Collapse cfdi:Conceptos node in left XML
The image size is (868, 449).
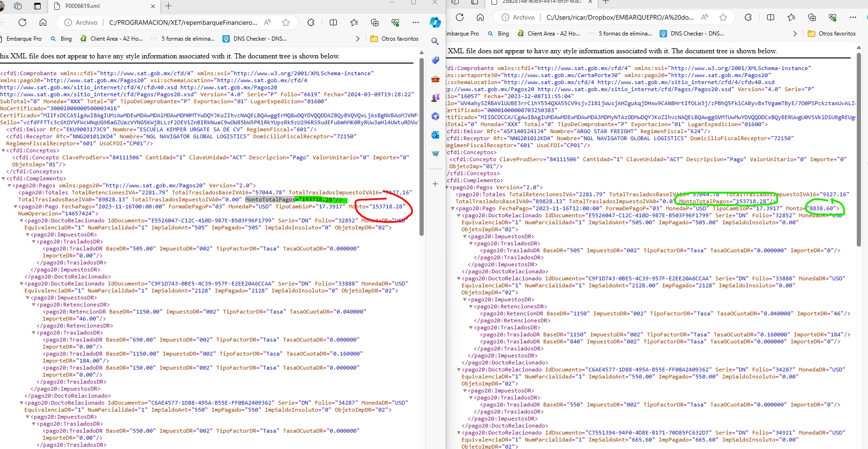click(x=3, y=150)
